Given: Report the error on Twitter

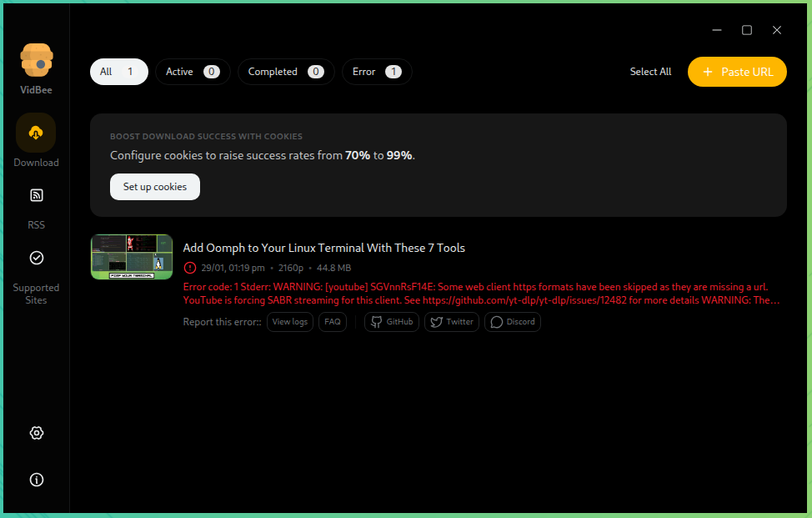Looking at the screenshot, I should (x=452, y=322).
